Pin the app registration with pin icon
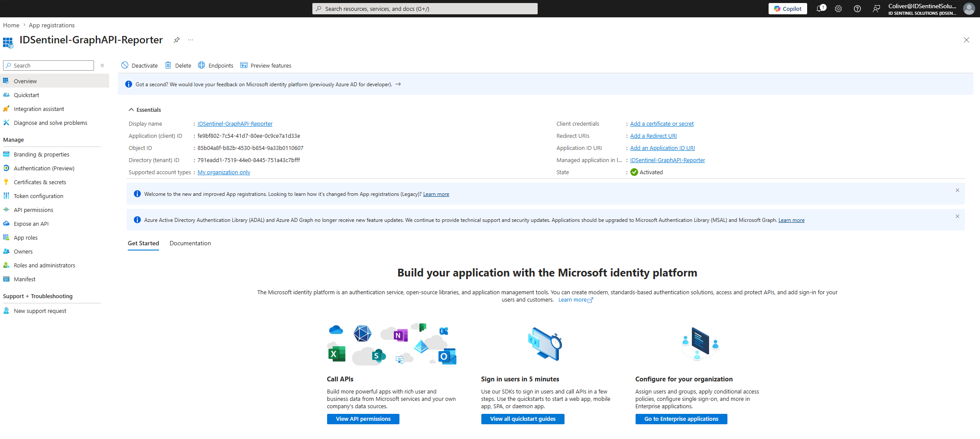This screenshot has height=439, width=980. (x=177, y=40)
